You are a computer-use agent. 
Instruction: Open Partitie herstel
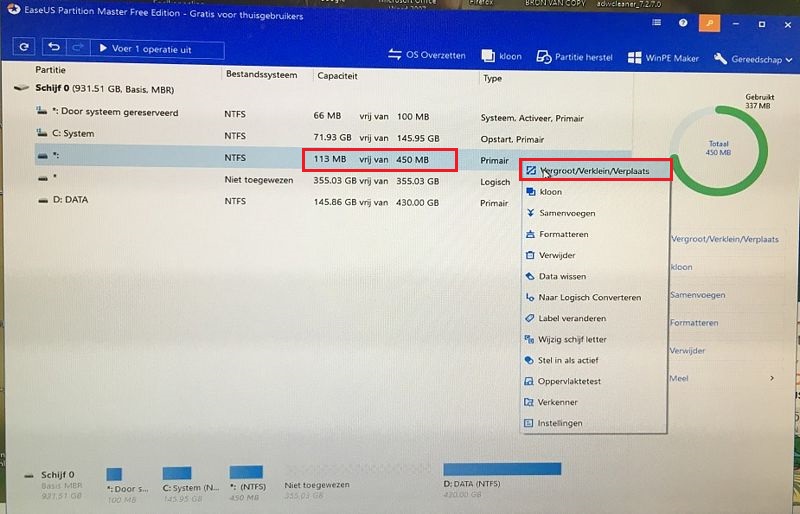pyautogui.click(x=574, y=57)
